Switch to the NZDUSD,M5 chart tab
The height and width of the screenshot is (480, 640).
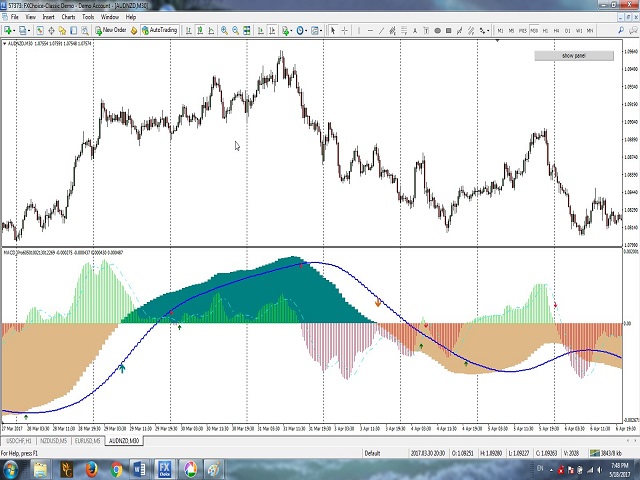(53, 441)
